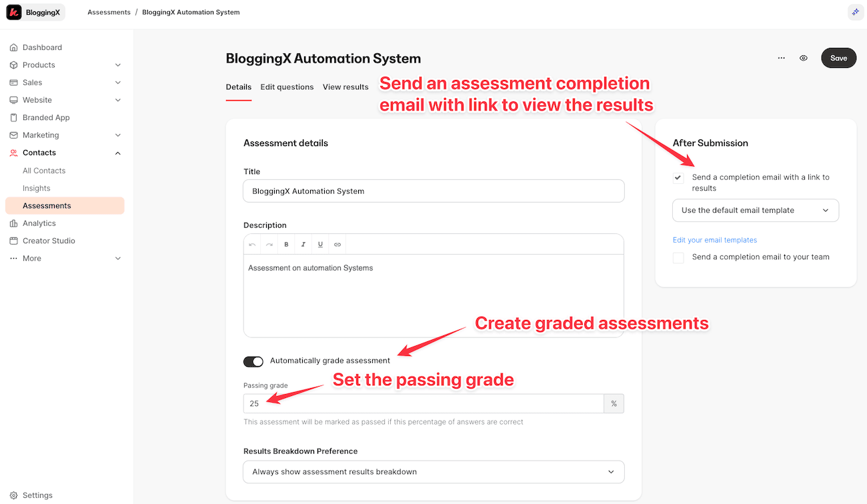Open the View results tab
Image resolution: width=867 pixels, height=504 pixels.
[345, 87]
